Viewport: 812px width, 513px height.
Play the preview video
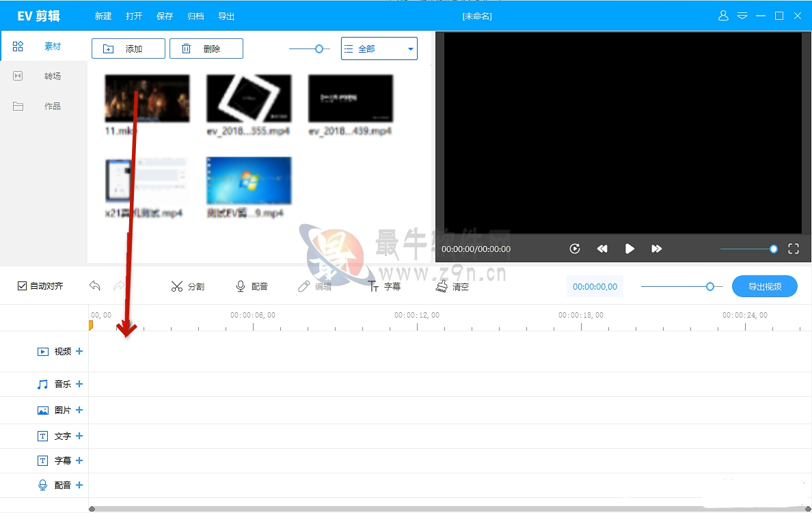click(x=630, y=249)
